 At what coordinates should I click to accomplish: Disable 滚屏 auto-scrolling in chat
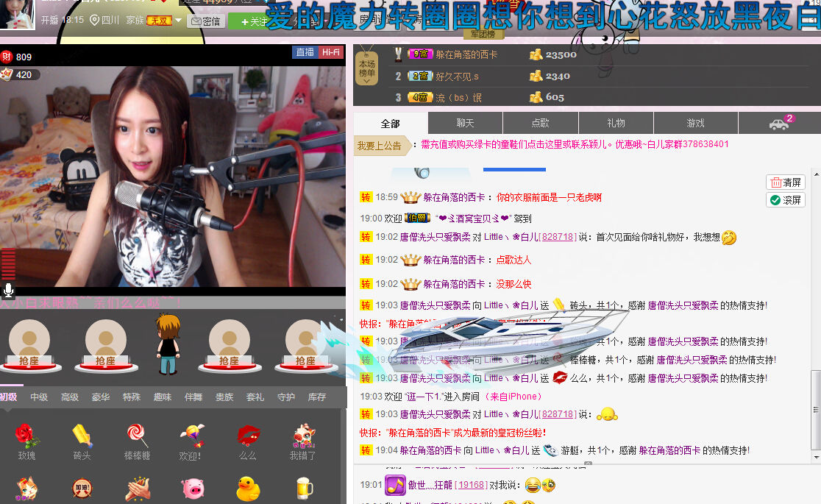pos(784,199)
